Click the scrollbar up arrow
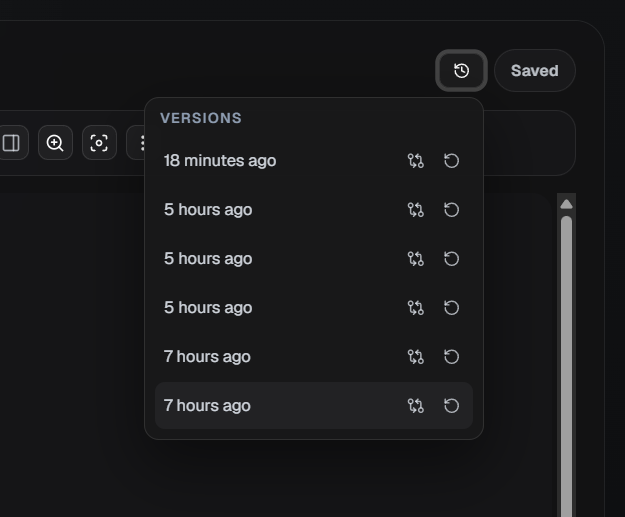The width and height of the screenshot is (625, 517). [566, 204]
